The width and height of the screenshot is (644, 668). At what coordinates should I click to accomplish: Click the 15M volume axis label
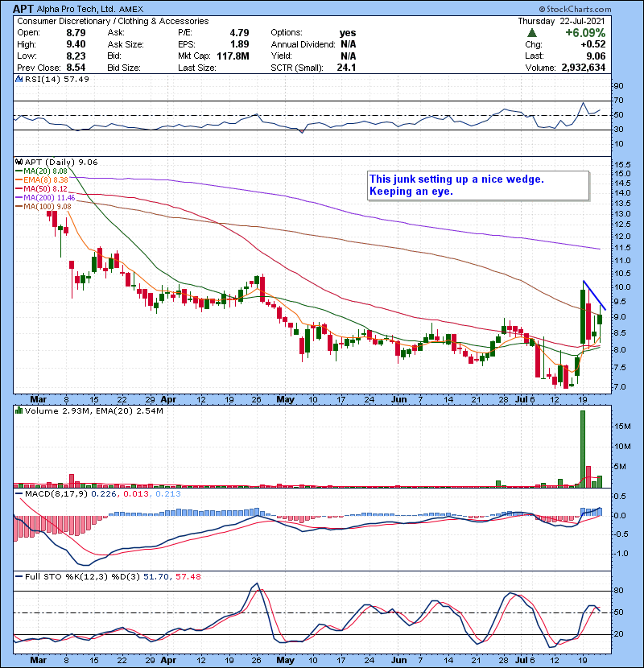(x=622, y=427)
